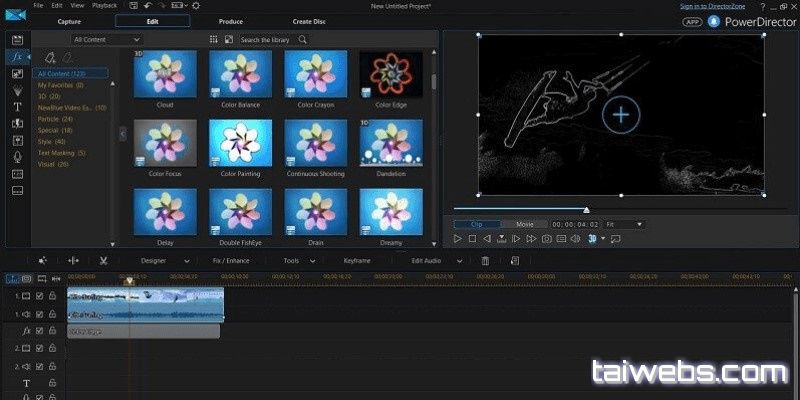Toggle the second video track checkbox

[x=39, y=348]
